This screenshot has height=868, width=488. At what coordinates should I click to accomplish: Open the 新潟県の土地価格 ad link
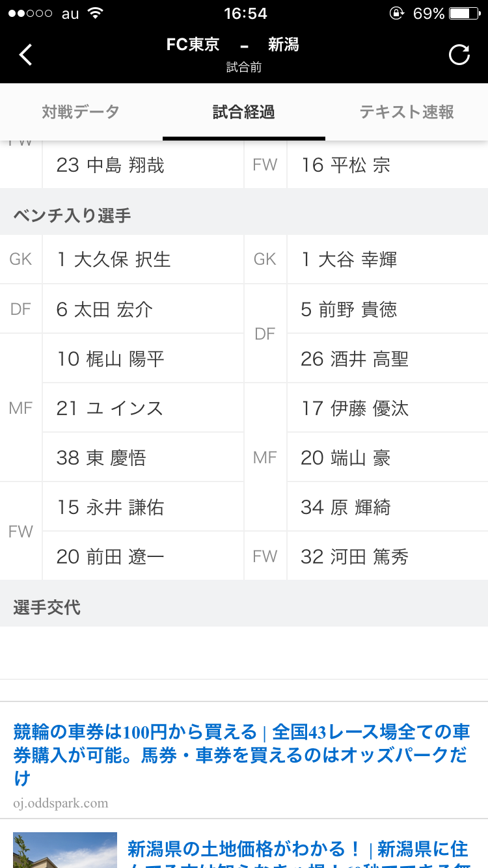(297, 850)
